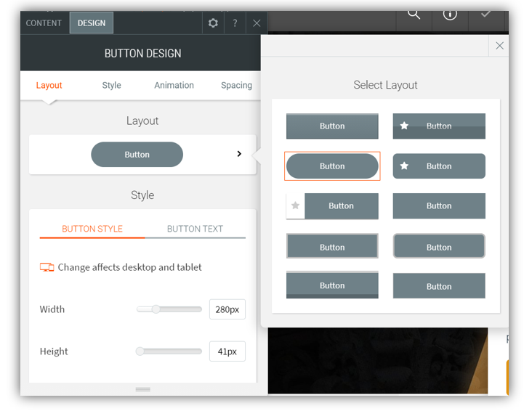Close the Button Design panel
The width and height of the screenshot is (532, 411).
click(257, 23)
